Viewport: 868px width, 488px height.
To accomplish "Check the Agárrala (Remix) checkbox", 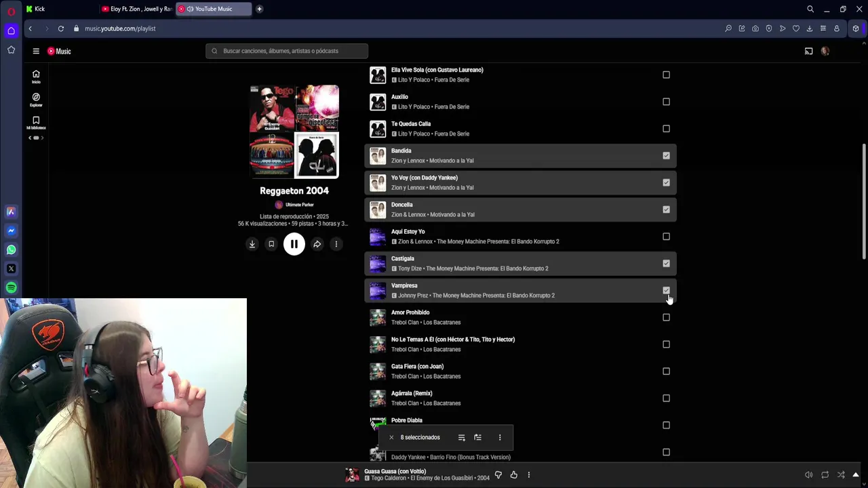I will tap(666, 399).
